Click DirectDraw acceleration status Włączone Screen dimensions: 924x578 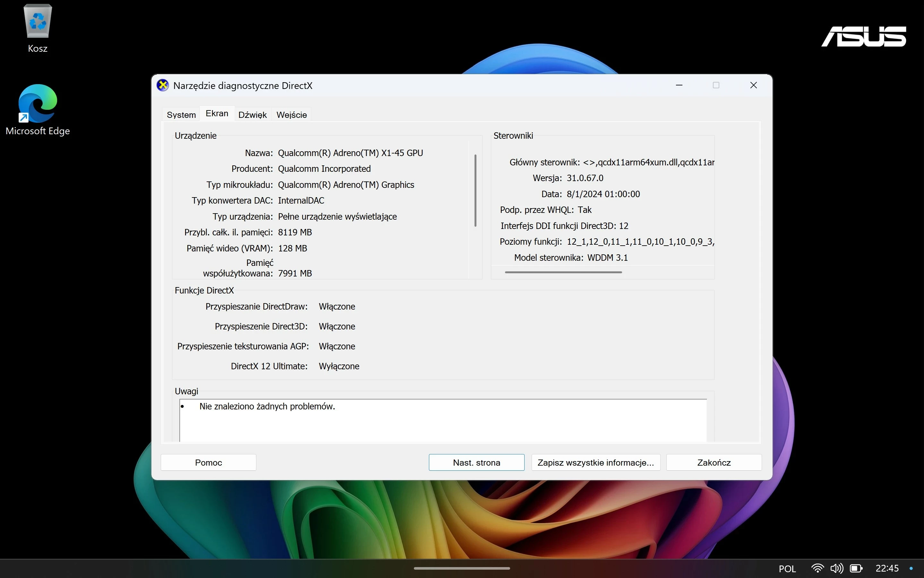(x=337, y=307)
